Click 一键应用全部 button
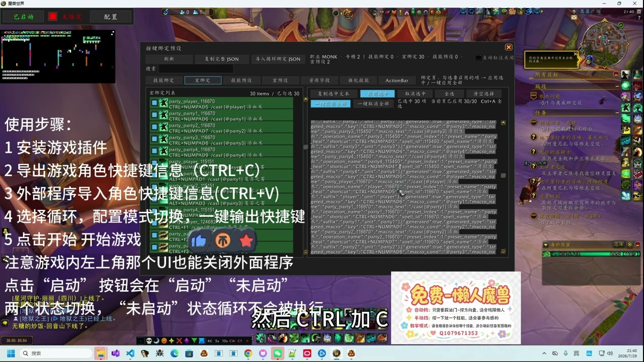The height and width of the screenshot is (362, 644). pos(331,104)
